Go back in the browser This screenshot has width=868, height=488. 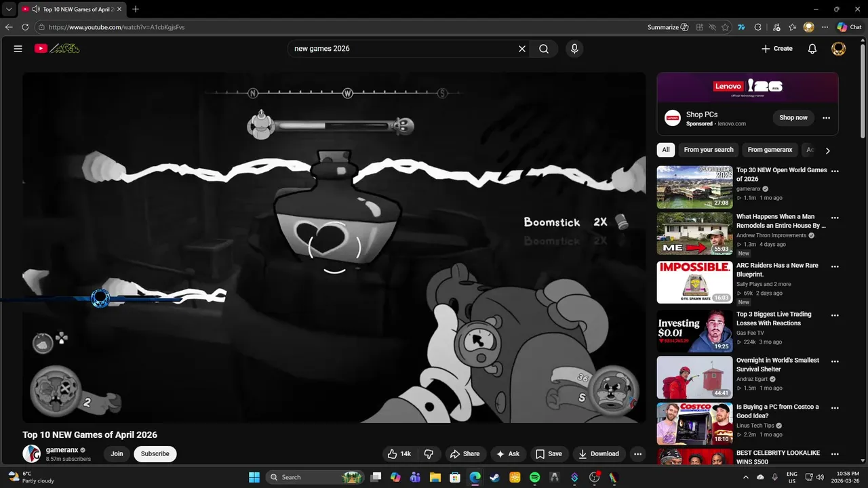9,27
